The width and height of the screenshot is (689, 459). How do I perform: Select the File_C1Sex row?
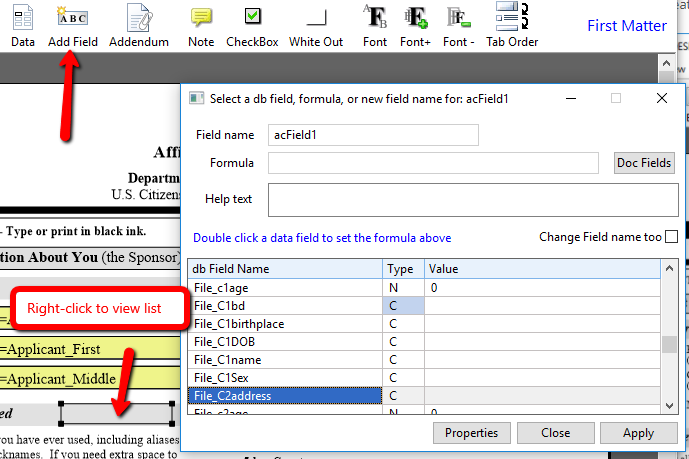click(x=424, y=378)
